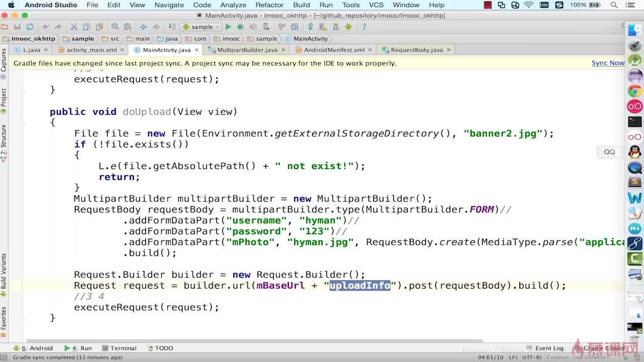Click the navigate Back arrow icon

(143, 27)
